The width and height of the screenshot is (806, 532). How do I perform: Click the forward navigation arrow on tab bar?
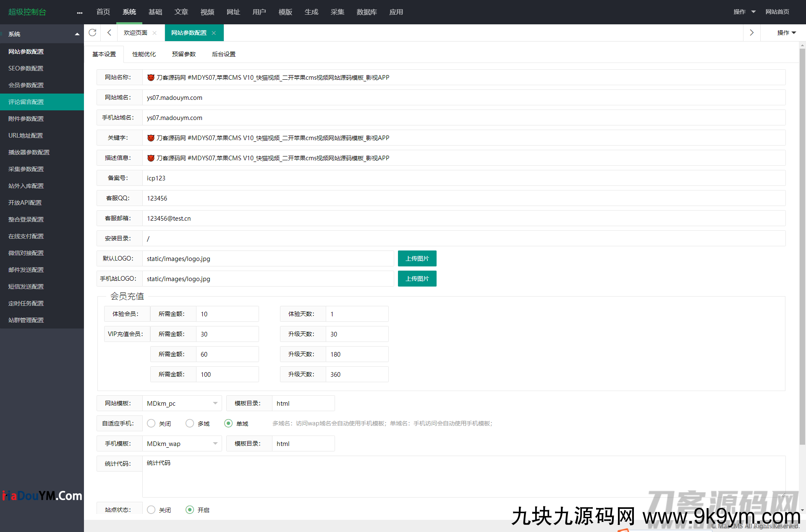pyautogui.click(x=751, y=32)
